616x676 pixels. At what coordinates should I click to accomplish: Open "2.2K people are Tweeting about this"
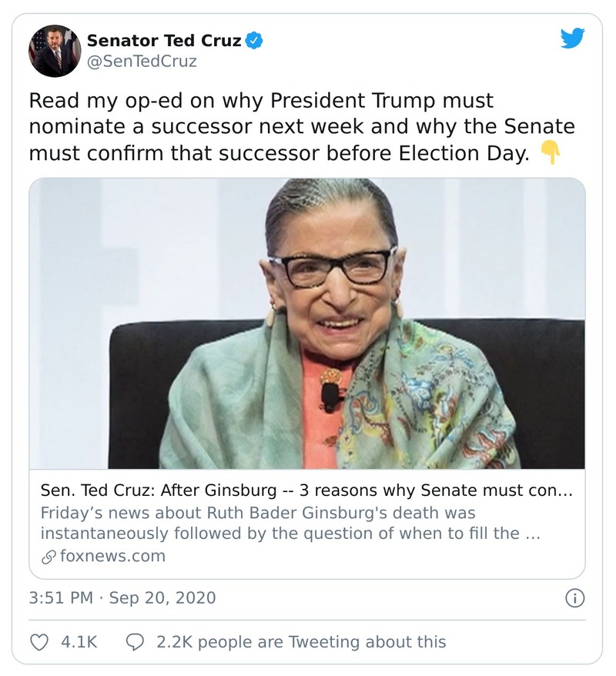click(300, 641)
